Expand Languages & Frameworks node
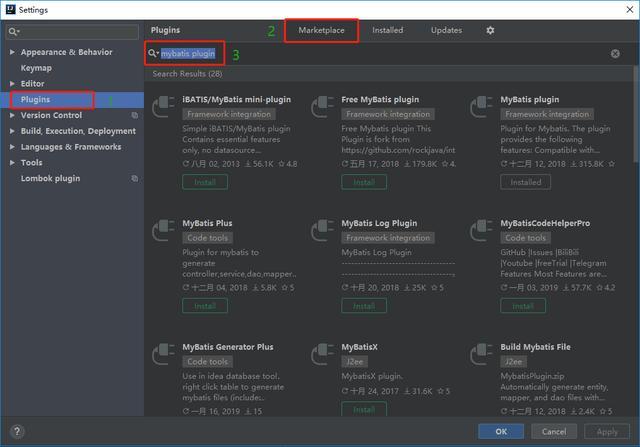 [12, 147]
